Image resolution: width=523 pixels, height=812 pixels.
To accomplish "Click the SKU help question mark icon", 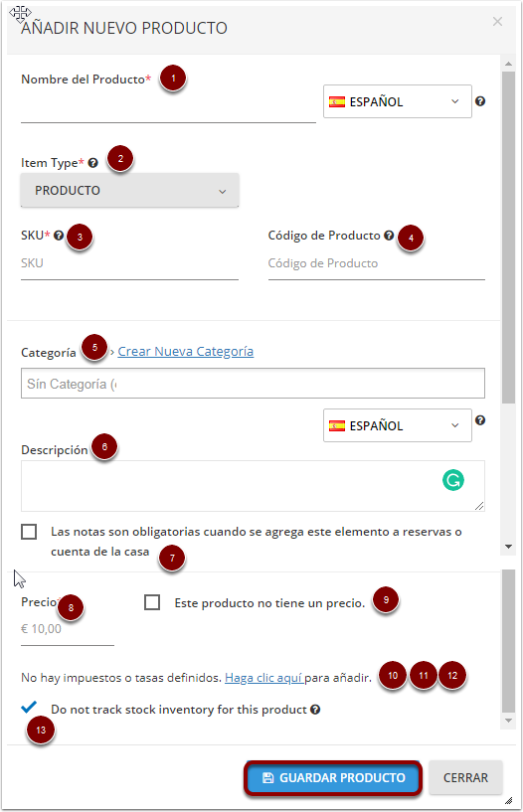I will tap(59, 236).
